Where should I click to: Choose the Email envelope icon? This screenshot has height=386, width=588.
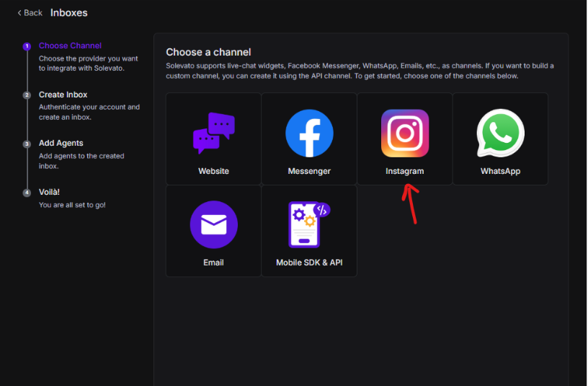[x=214, y=224]
